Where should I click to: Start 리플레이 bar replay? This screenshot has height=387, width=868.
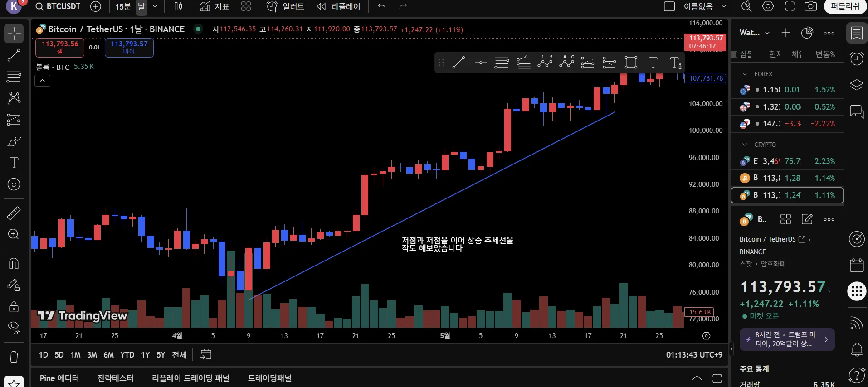point(339,6)
